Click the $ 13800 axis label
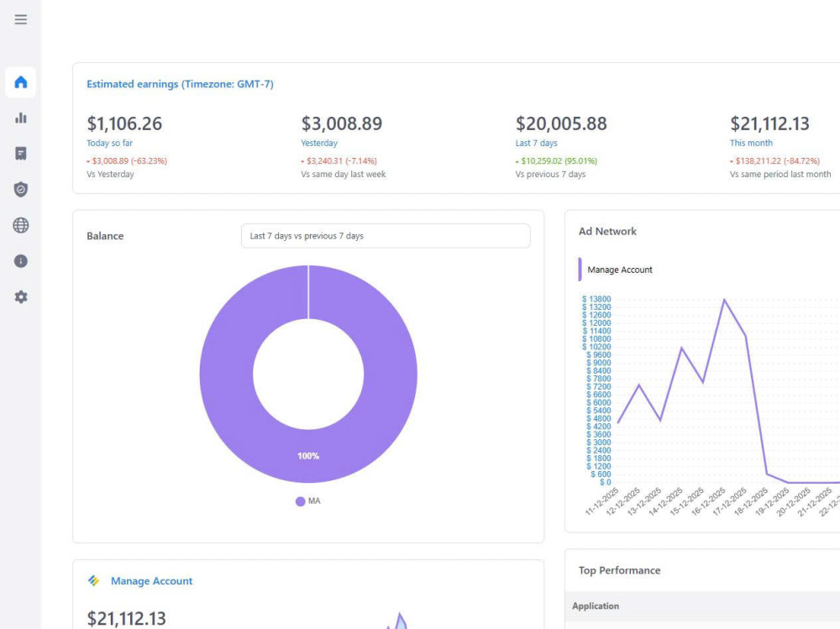This screenshot has width=840, height=629. coord(596,299)
